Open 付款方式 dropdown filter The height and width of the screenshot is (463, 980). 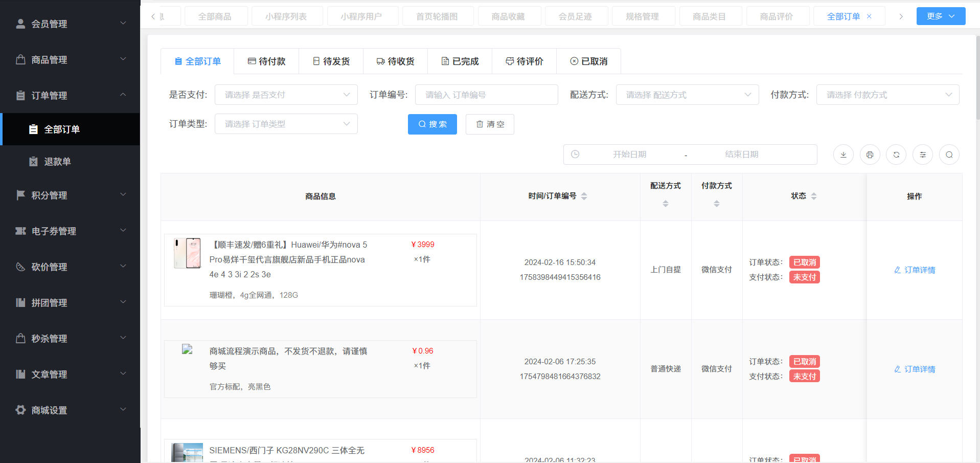point(888,95)
